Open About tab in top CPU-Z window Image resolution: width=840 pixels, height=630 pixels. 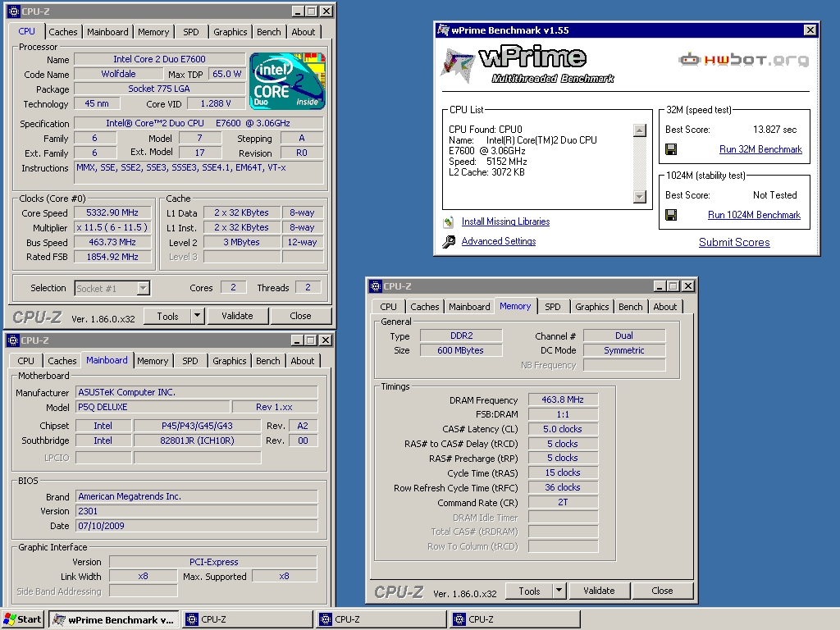coord(304,32)
